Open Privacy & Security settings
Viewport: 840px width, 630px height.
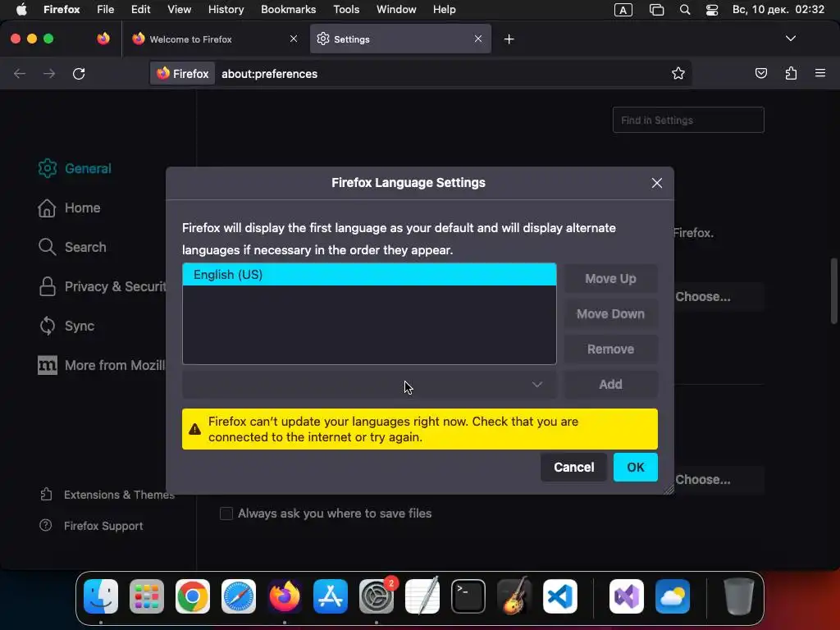(x=102, y=286)
